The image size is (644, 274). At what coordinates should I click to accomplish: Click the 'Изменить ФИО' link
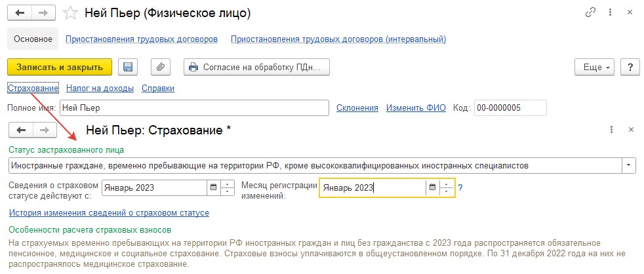tap(416, 108)
